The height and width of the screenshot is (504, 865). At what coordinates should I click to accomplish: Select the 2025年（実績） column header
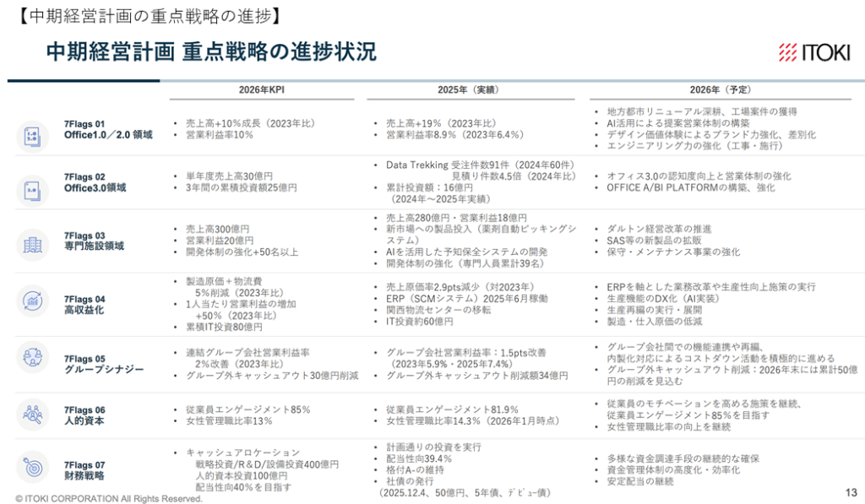pos(468,90)
